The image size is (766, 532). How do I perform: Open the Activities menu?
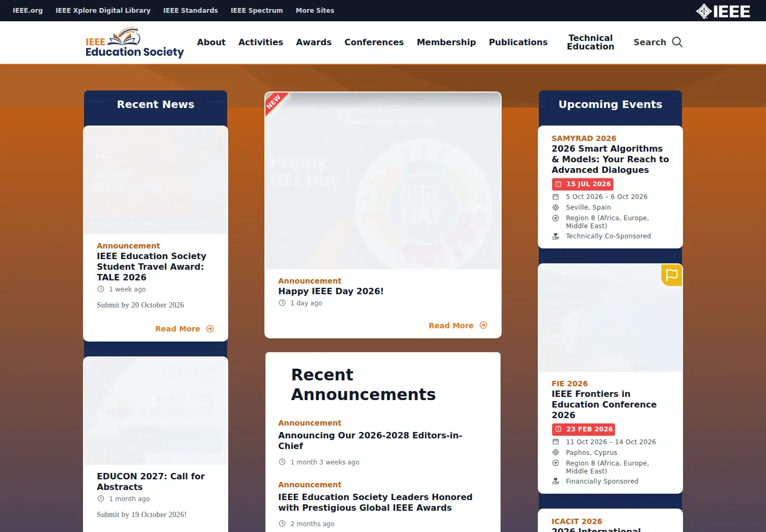[261, 42]
